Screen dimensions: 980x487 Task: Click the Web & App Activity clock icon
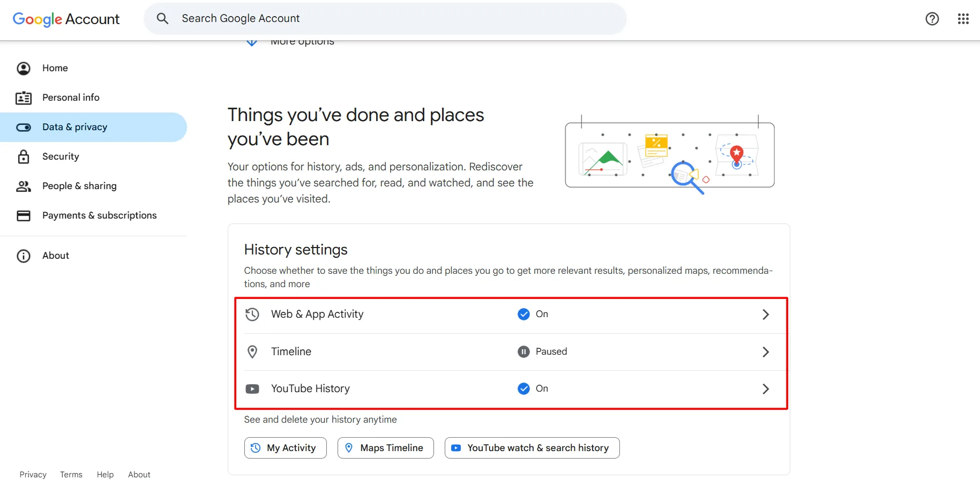(x=252, y=314)
